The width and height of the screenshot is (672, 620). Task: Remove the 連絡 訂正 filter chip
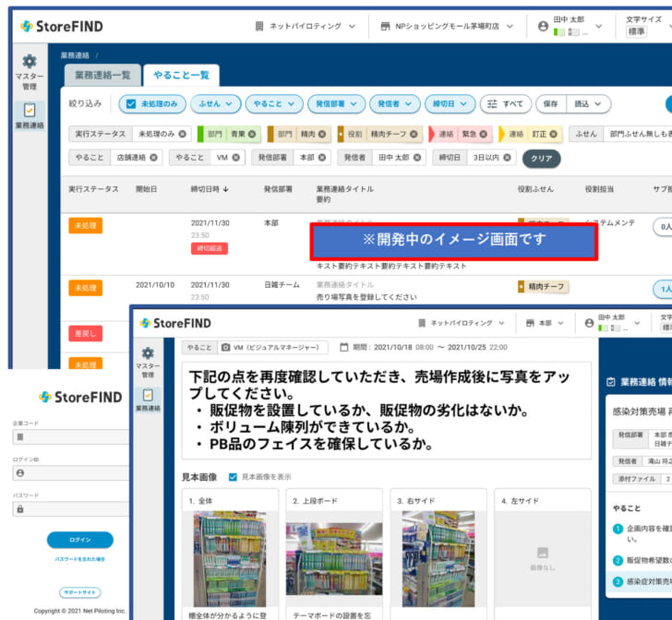(x=553, y=134)
